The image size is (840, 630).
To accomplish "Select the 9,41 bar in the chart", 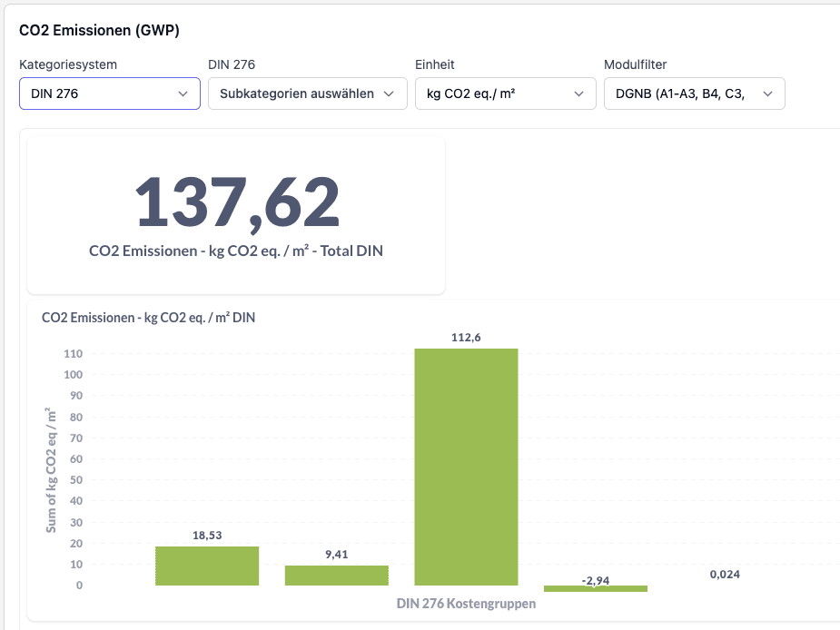I will 336,576.
